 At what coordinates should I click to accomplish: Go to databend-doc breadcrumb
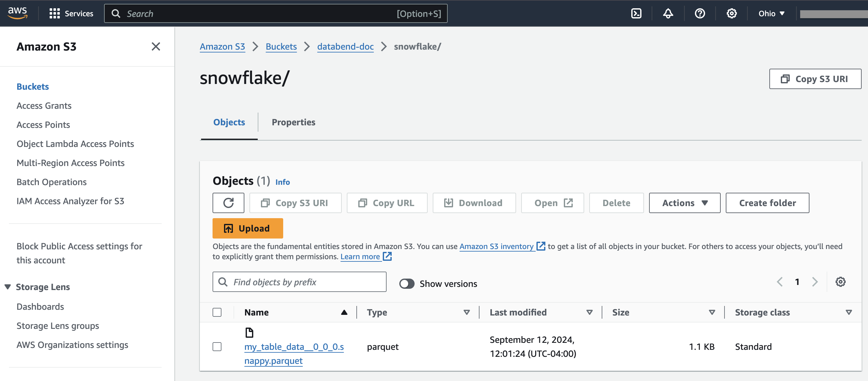click(x=345, y=46)
